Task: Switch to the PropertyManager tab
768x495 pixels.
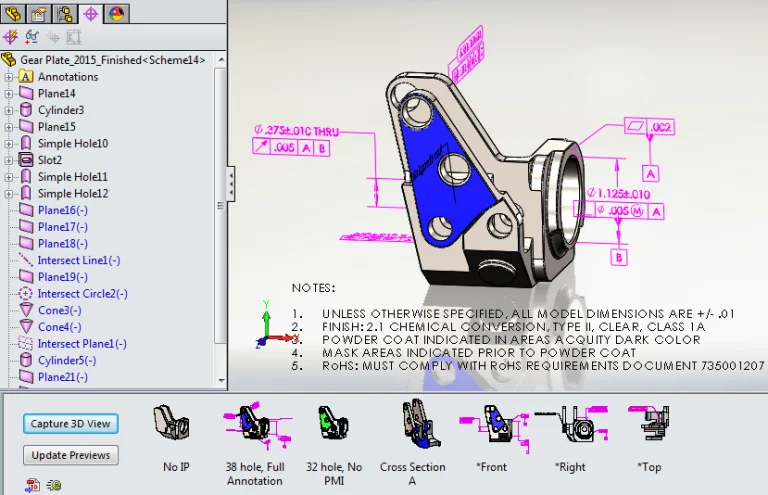Action: pyautogui.click(x=39, y=14)
